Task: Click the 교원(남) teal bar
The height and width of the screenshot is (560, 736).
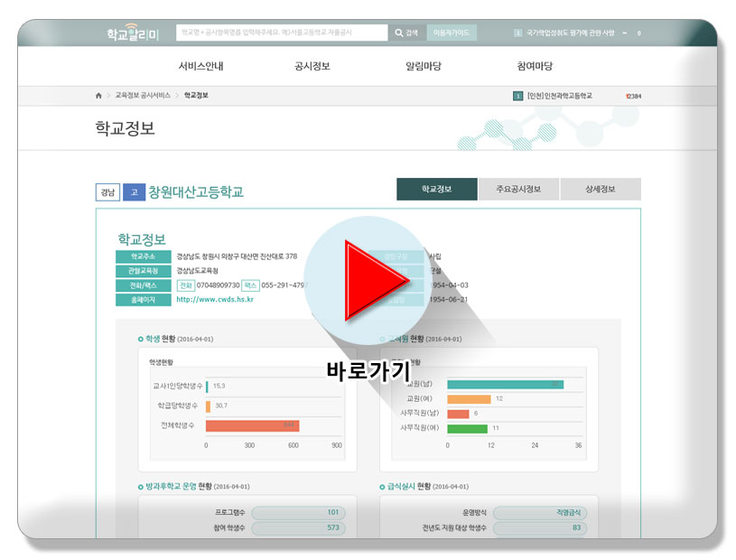Action: tap(506, 385)
